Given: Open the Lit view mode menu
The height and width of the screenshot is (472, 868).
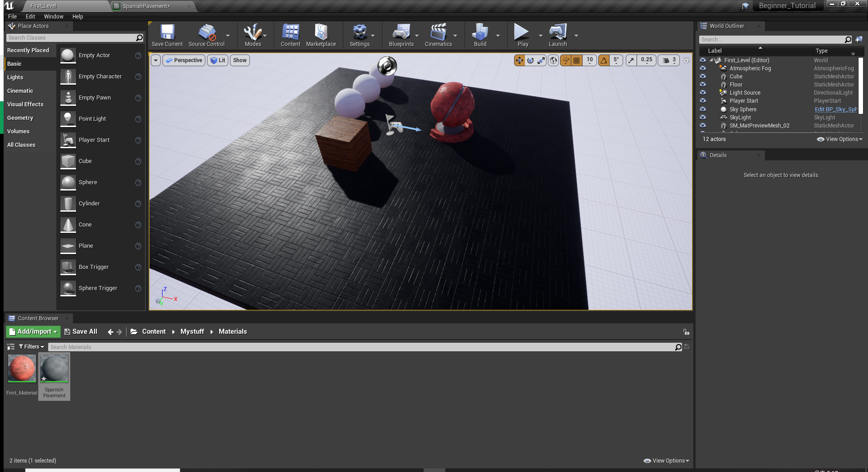Looking at the screenshot, I should (x=218, y=60).
